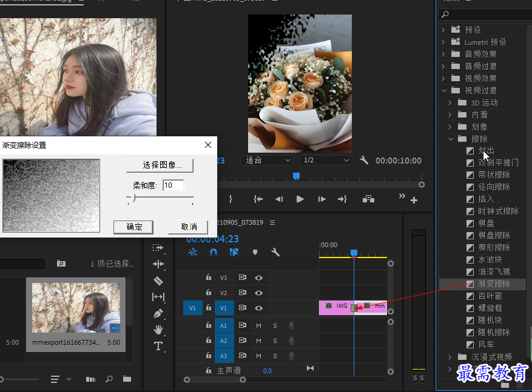Expand the 预设 folder
The height and width of the screenshot is (392, 532).
[443, 30]
